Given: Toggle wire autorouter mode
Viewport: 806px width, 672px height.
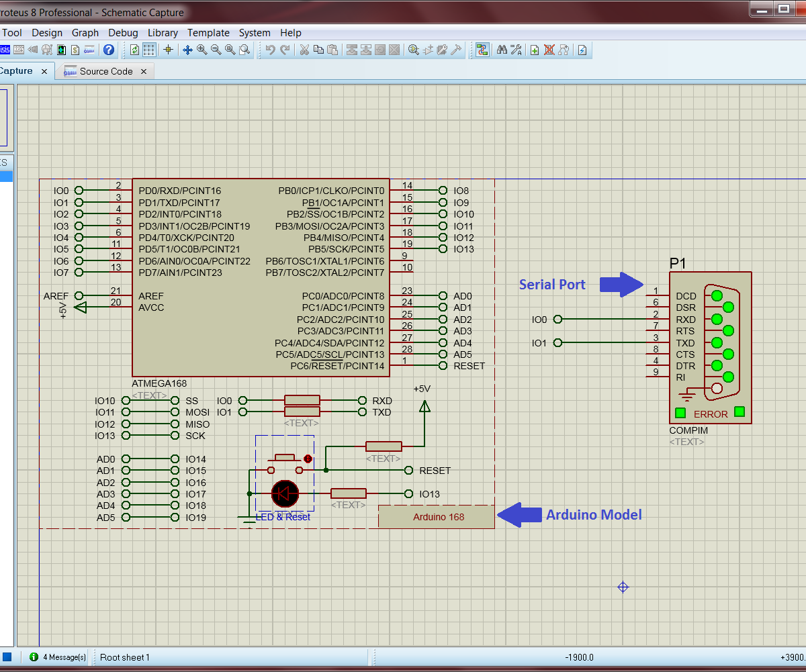Looking at the screenshot, I should [481, 49].
